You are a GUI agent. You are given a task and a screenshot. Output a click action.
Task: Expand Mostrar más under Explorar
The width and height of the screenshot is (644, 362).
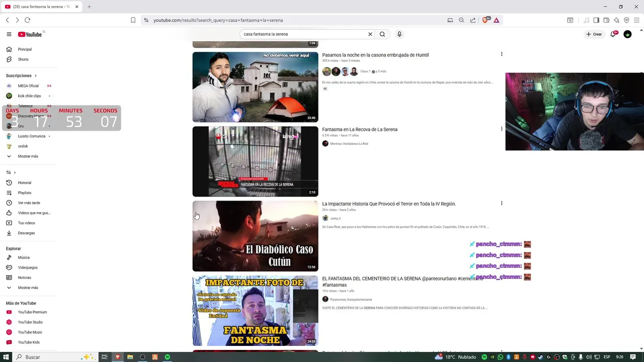pos(28,288)
